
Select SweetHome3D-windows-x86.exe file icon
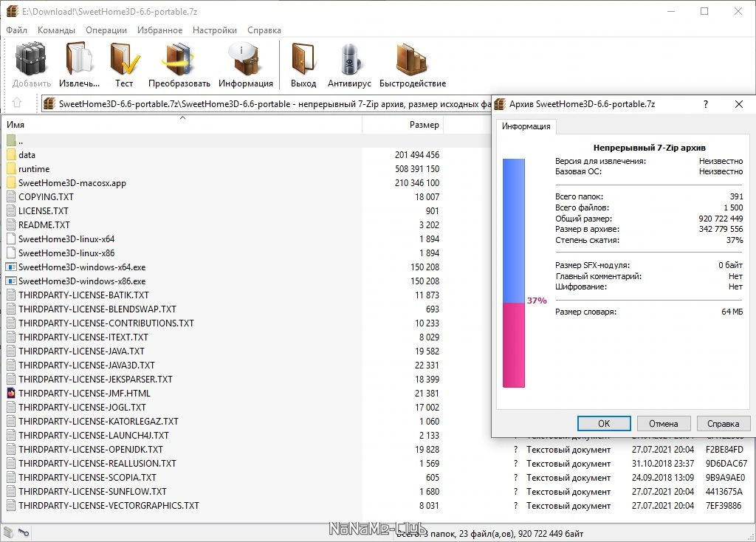[11, 281]
